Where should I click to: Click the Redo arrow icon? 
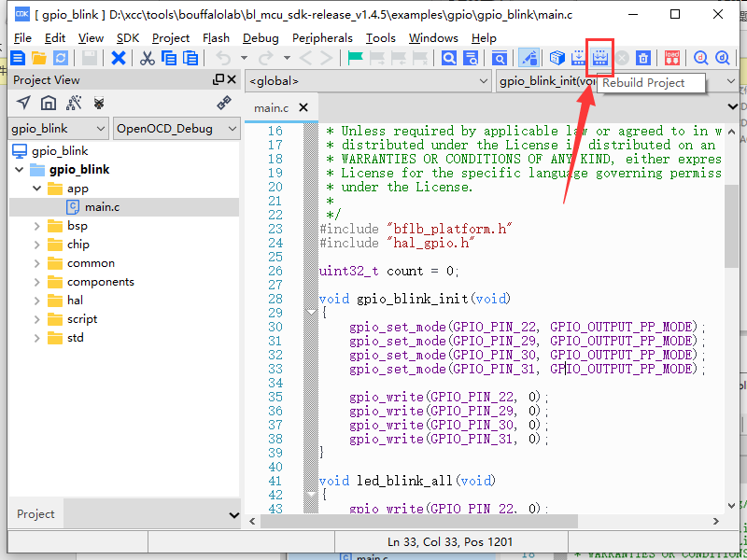[266, 58]
